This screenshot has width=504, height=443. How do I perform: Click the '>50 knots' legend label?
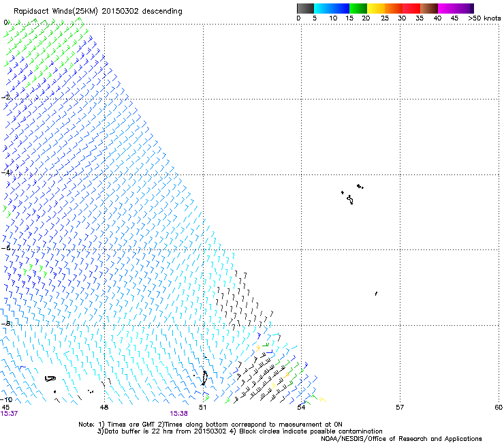click(484, 18)
